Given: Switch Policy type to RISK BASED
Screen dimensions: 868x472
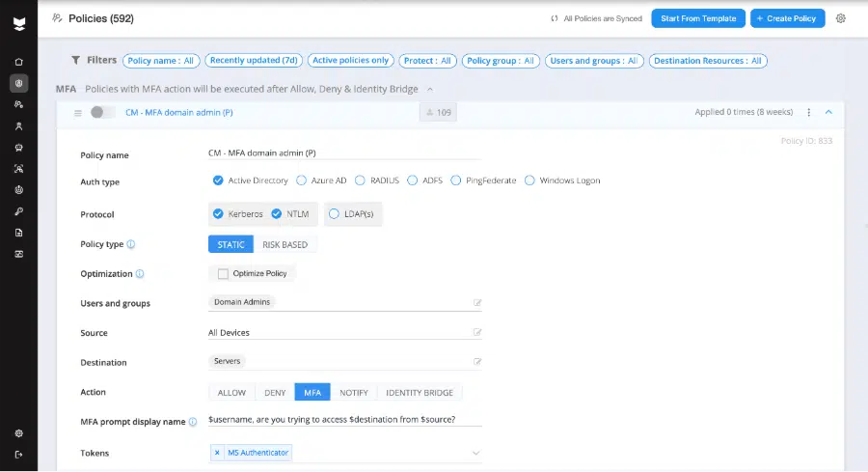Looking at the screenshot, I should pos(285,244).
